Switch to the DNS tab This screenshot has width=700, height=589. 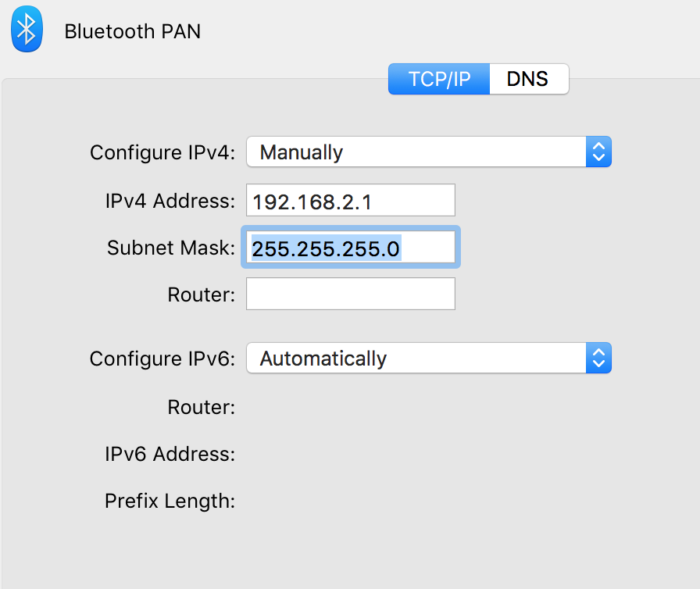(528, 79)
